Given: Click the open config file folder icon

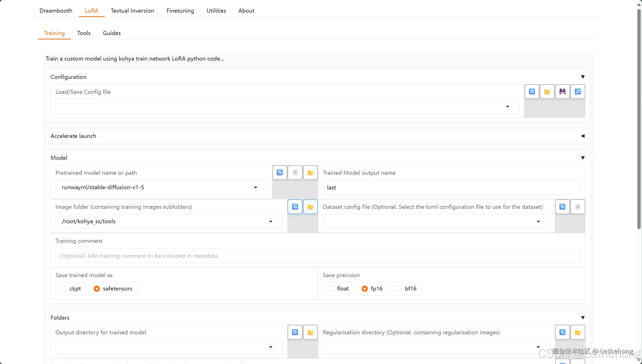Looking at the screenshot, I should tap(547, 92).
